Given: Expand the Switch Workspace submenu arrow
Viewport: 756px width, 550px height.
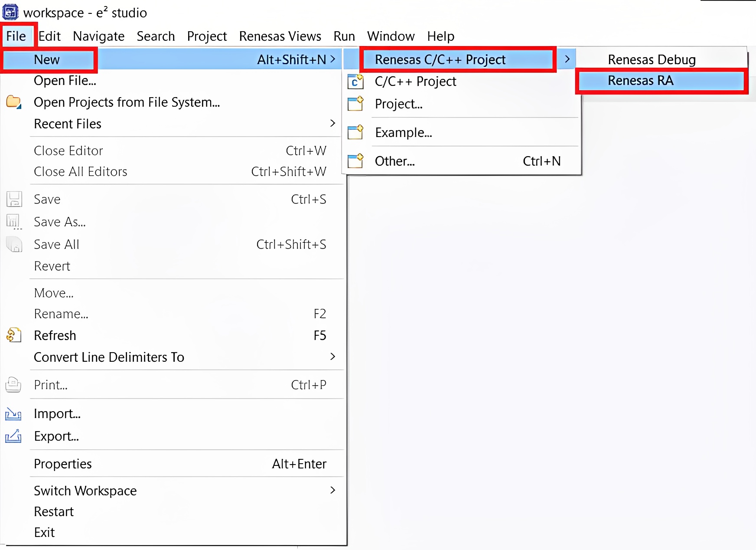Looking at the screenshot, I should [332, 490].
